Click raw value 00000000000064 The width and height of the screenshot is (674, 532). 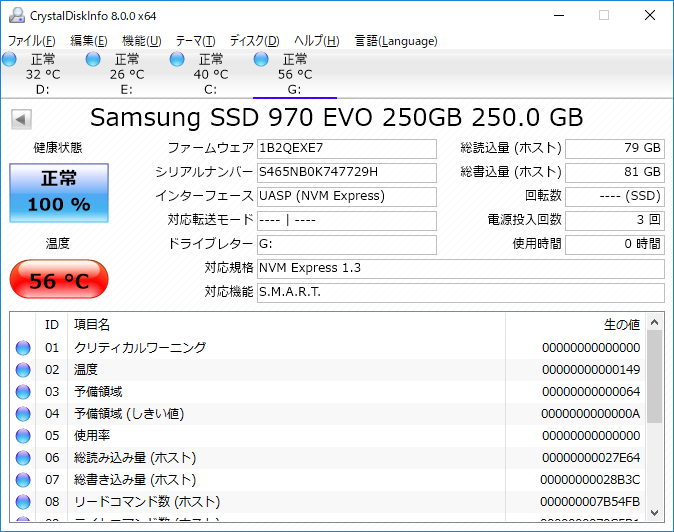coord(591,391)
